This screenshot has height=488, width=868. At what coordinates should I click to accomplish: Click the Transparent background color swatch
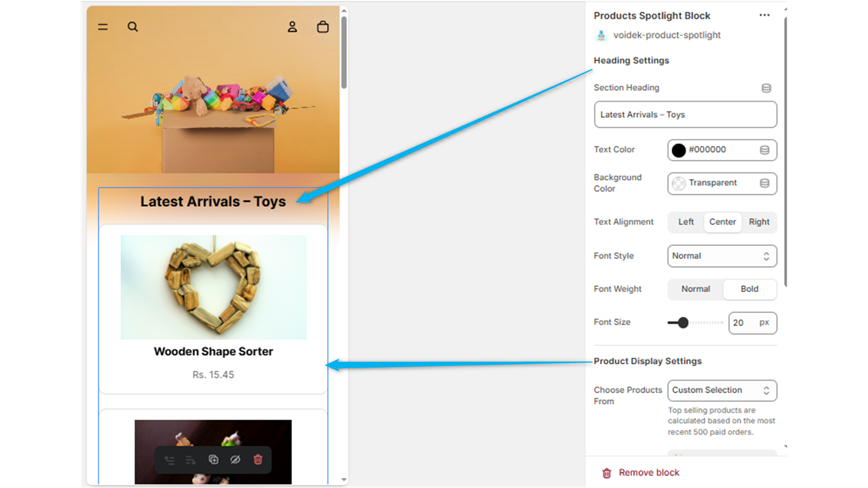(x=679, y=184)
